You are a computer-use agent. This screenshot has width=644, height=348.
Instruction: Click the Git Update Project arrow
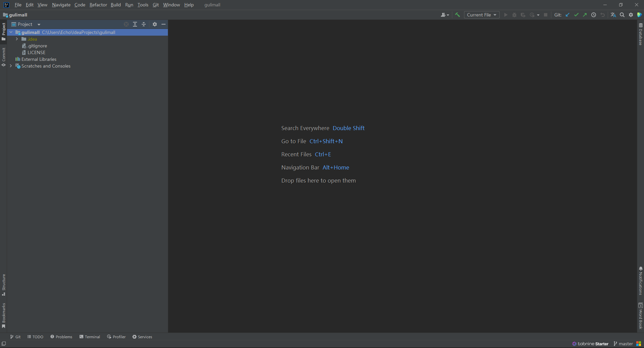point(567,15)
